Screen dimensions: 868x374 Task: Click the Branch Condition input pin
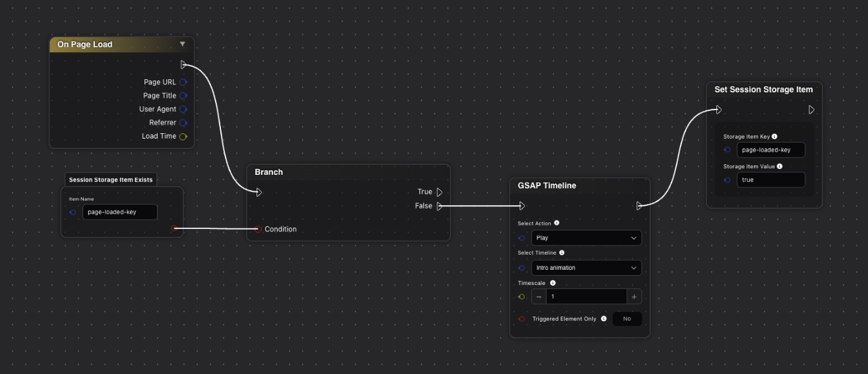pos(258,230)
